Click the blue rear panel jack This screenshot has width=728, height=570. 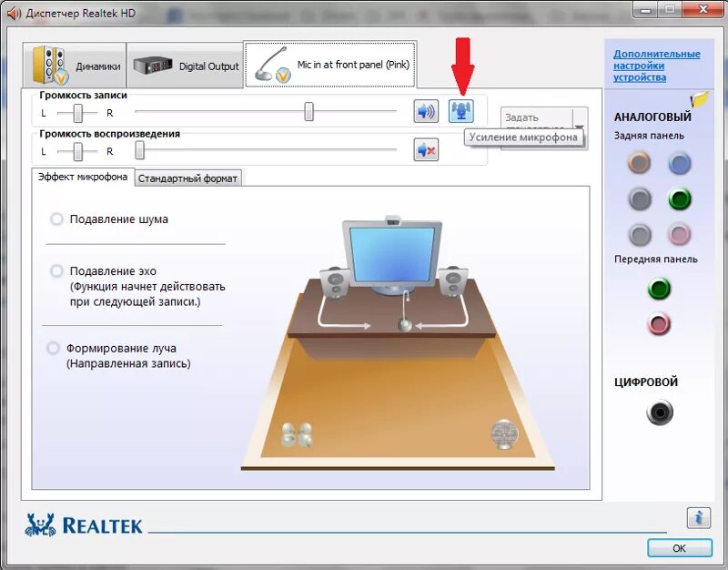click(679, 163)
